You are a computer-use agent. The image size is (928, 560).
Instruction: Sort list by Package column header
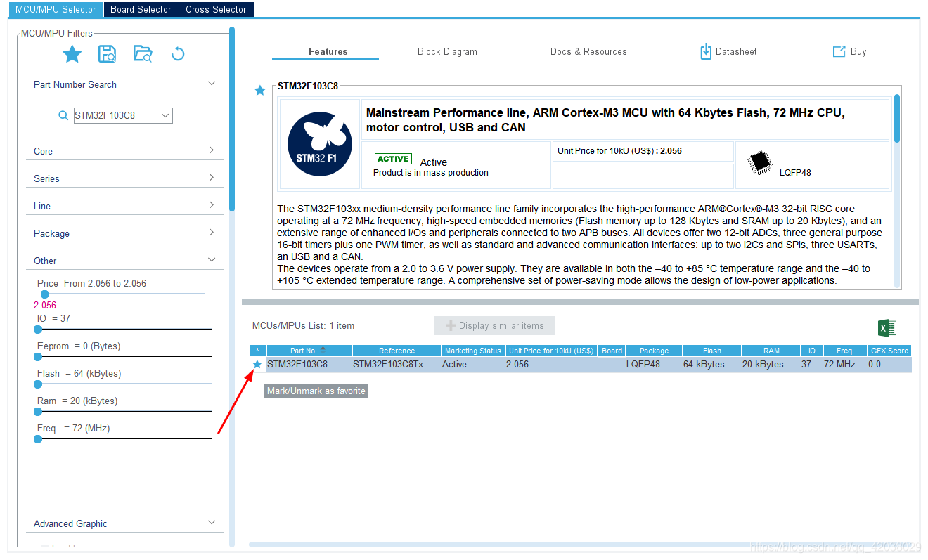pos(654,351)
